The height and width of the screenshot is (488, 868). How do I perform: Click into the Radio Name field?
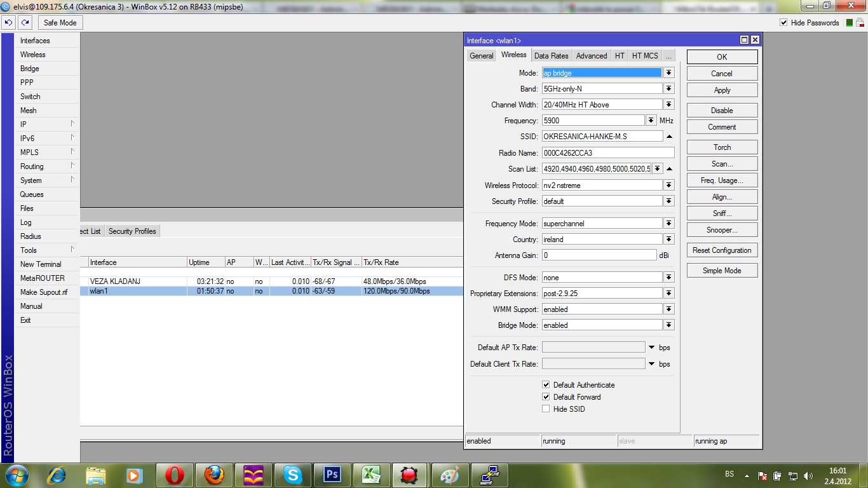[608, 153]
